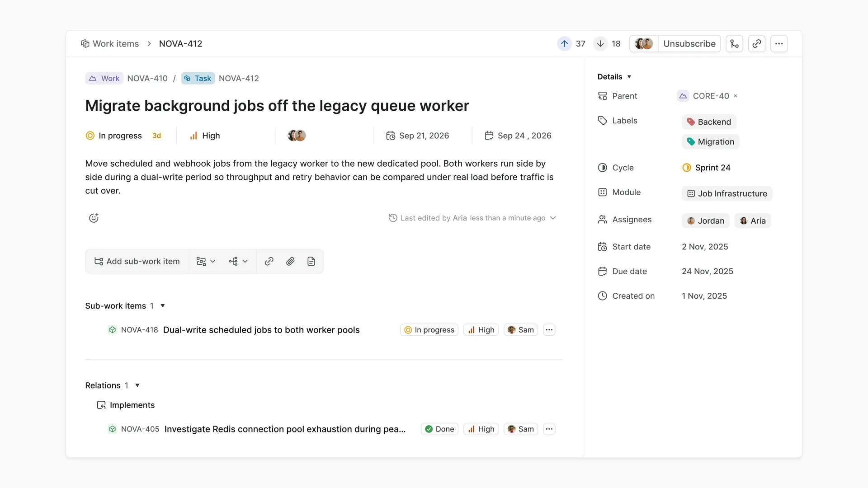
Task: Open edit history clock icon
Action: tap(393, 218)
